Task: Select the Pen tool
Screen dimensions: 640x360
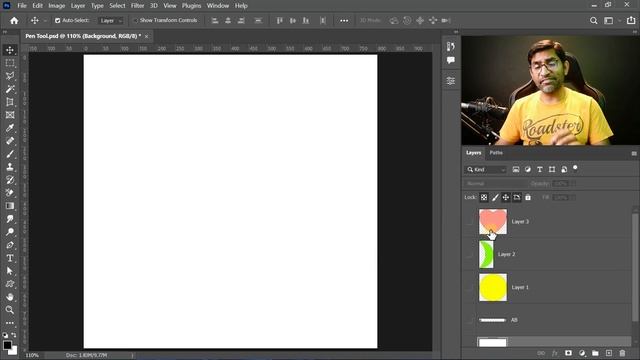Action: pyautogui.click(x=10, y=245)
